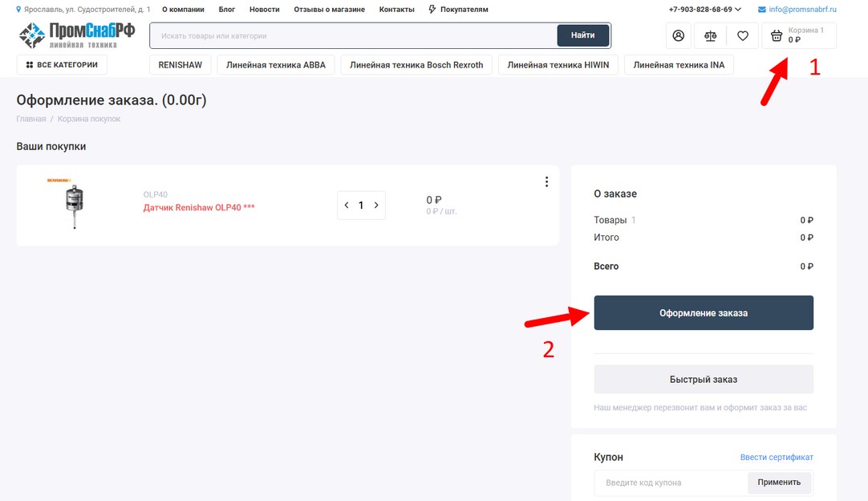Click the OLP40 article code label
The height and width of the screenshot is (501, 868).
click(x=155, y=194)
